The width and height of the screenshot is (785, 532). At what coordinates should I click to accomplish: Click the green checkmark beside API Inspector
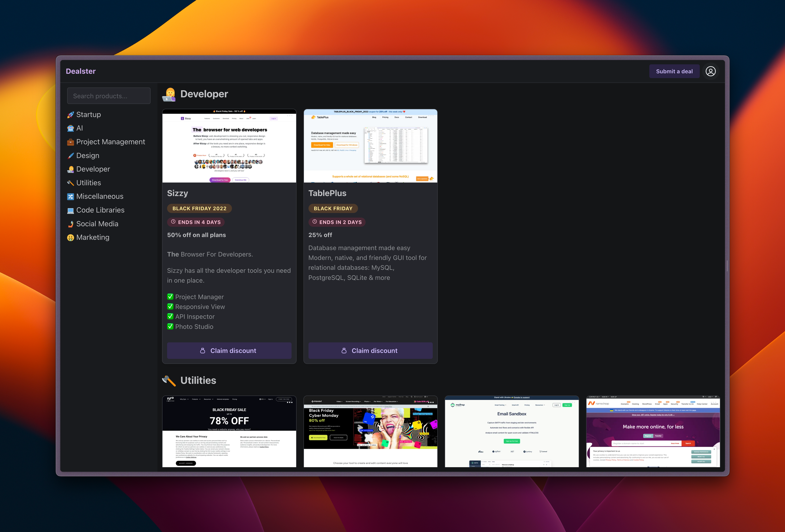170,316
